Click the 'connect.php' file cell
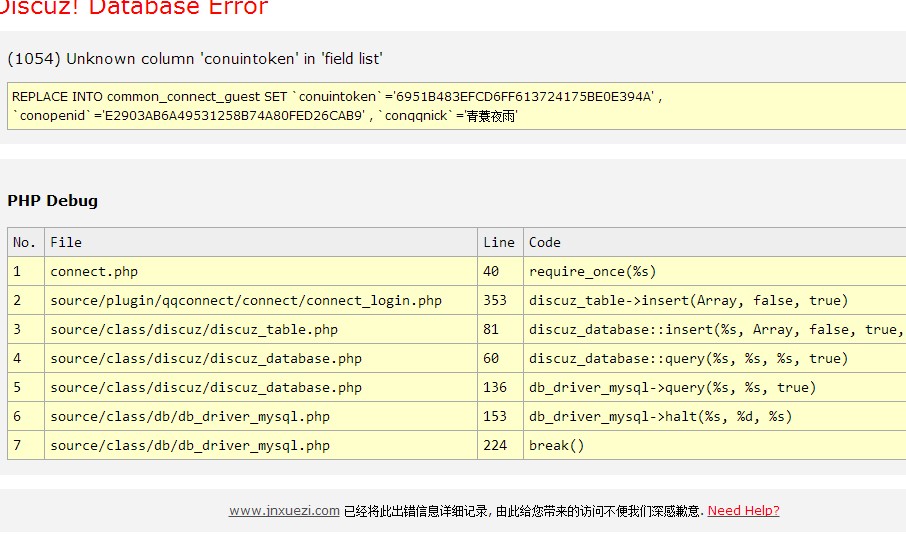This screenshot has width=906, height=545. pyautogui.click(x=261, y=271)
